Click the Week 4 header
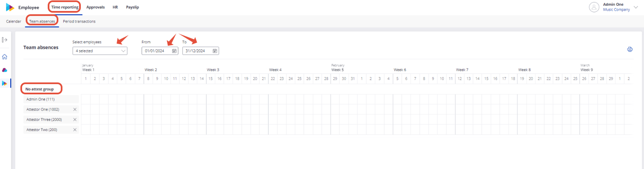This screenshot has width=644, height=169. [275, 70]
